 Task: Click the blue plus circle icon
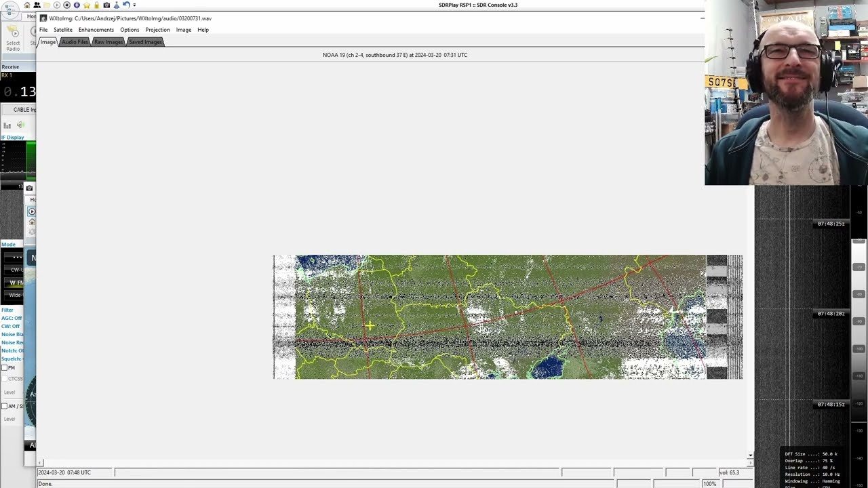pyautogui.click(x=77, y=5)
